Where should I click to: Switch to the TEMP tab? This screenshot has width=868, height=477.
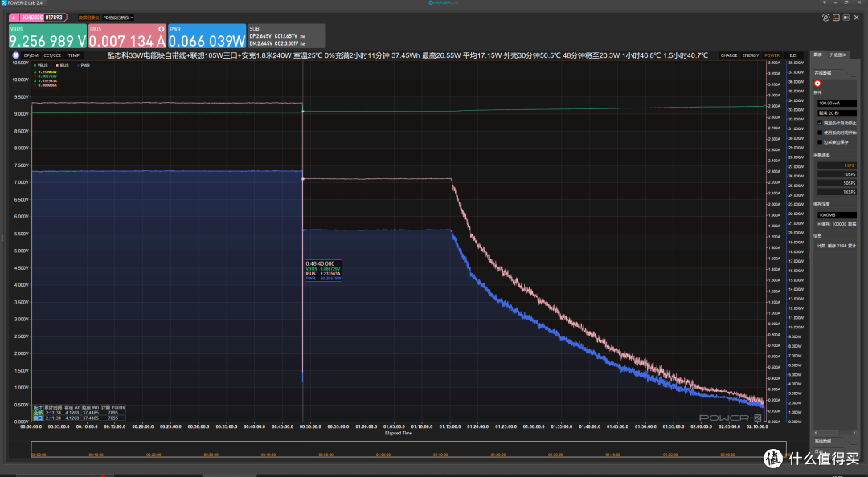pyautogui.click(x=74, y=55)
